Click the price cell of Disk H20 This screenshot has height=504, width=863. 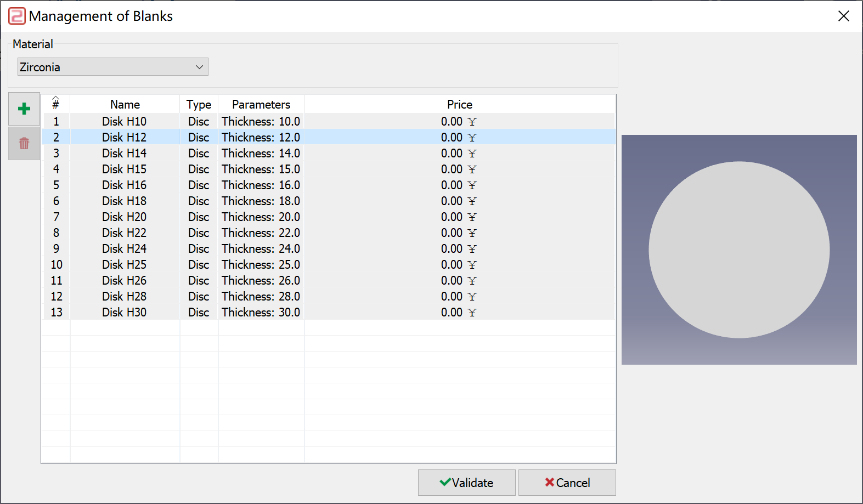click(x=460, y=217)
